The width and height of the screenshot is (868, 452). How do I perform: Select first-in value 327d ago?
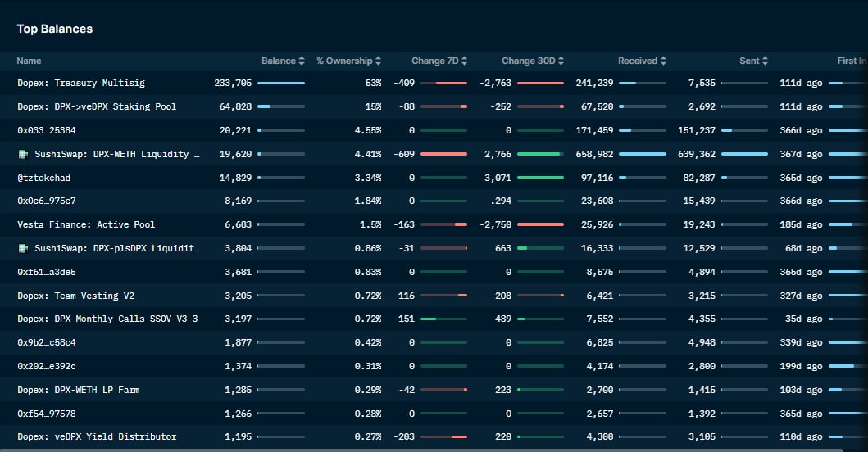click(801, 296)
